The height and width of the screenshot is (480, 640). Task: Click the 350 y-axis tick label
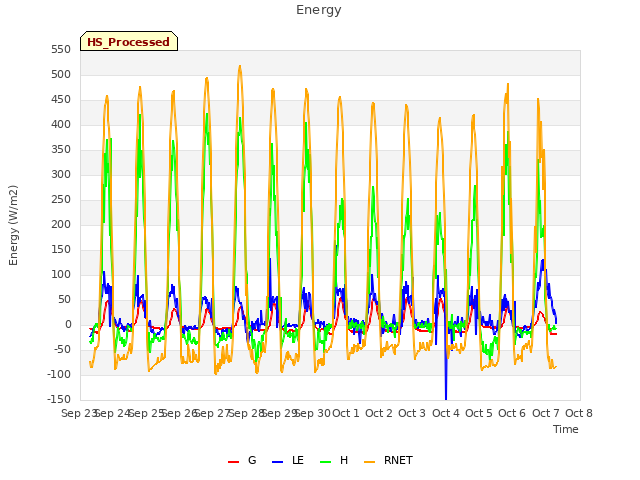61,149
